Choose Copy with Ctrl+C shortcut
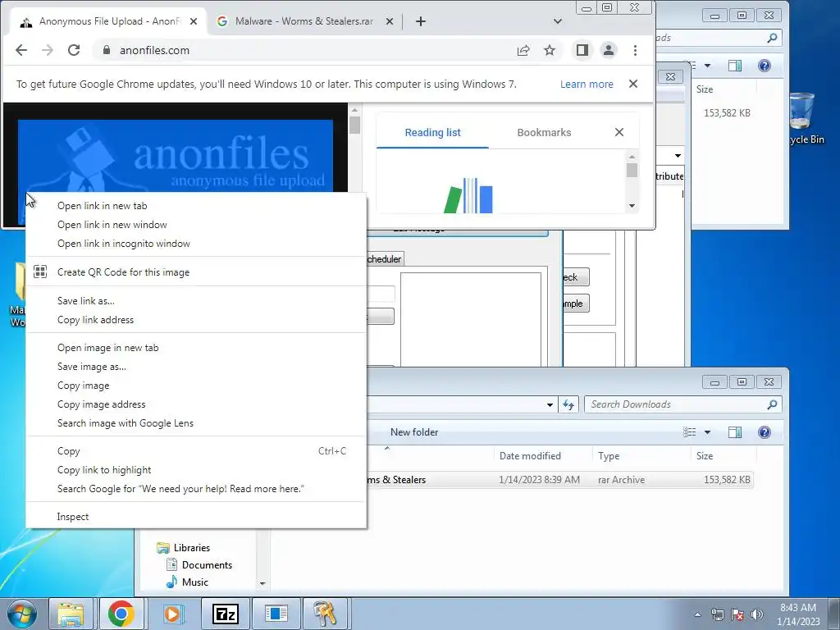The width and height of the screenshot is (840, 630). click(x=196, y=451)
